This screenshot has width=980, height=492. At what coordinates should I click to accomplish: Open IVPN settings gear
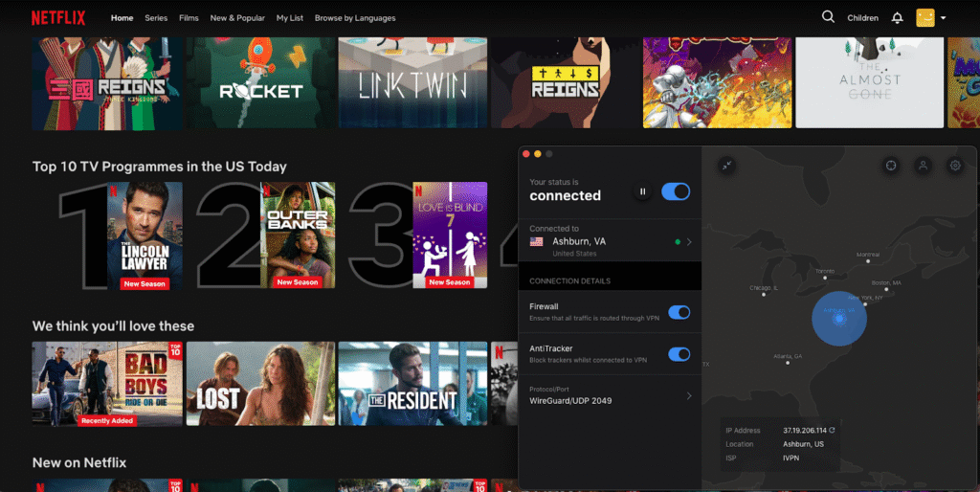(955, 166)
